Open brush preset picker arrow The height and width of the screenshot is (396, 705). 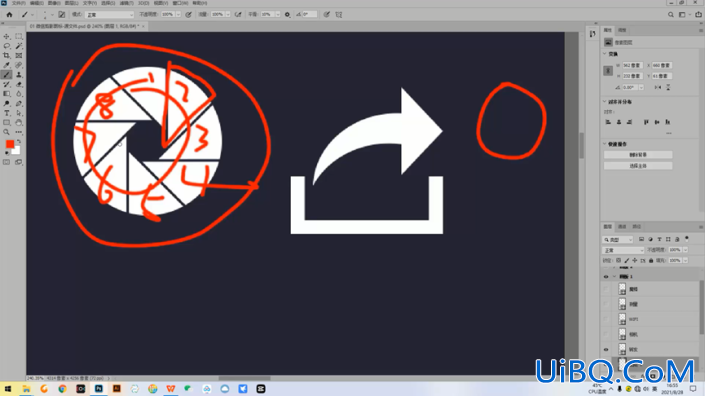[x=52, y=14]
